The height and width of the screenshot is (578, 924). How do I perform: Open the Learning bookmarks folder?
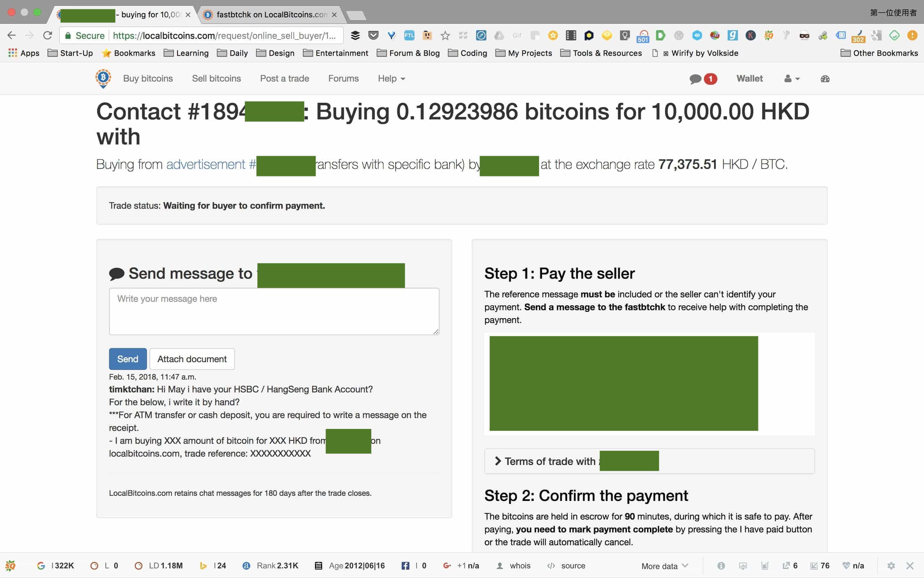186,53
